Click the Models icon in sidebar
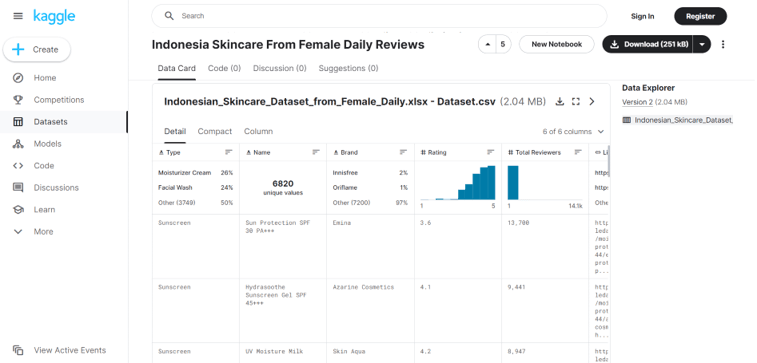Screen dimensions: 757x363 (x=18, y=144)
